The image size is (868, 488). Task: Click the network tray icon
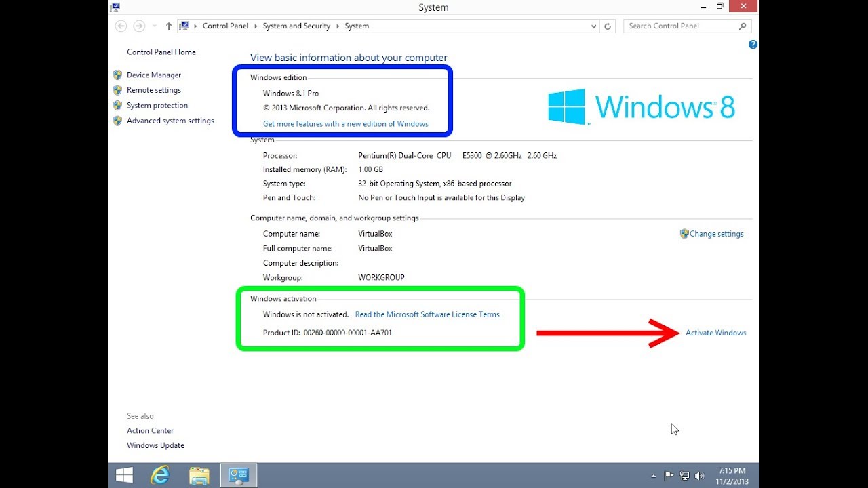click(x=685, y=476)
